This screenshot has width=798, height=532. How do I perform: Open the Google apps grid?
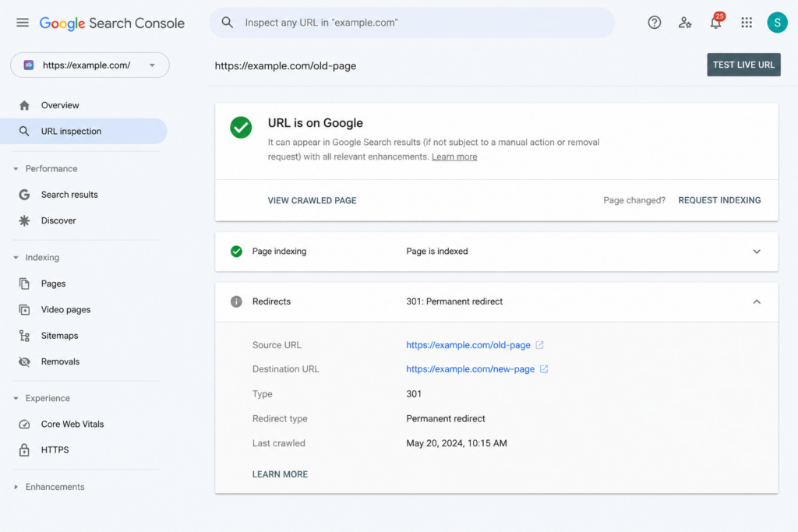(747, 23)
